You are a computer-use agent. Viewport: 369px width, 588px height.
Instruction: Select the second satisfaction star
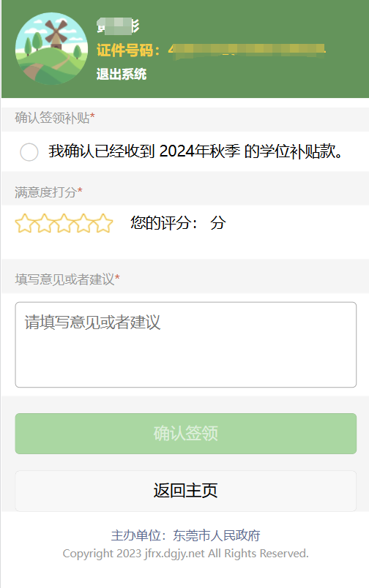(x=45, y=223)
